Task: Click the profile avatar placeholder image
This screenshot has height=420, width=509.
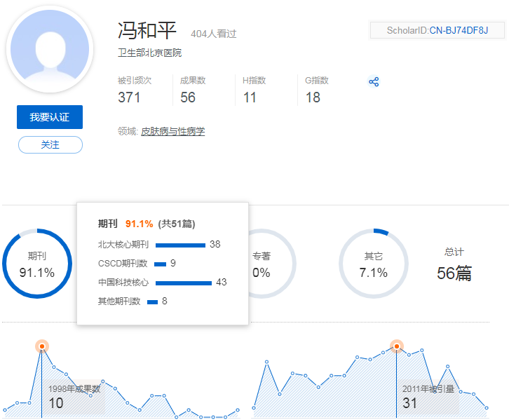Action: (50, 50)
